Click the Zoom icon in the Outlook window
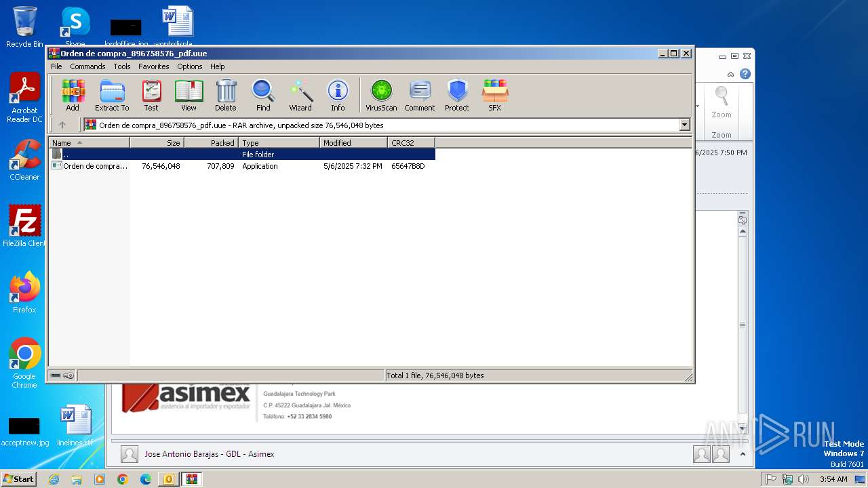868x488 pixels. pyautogui.click(x=722, y=103)
